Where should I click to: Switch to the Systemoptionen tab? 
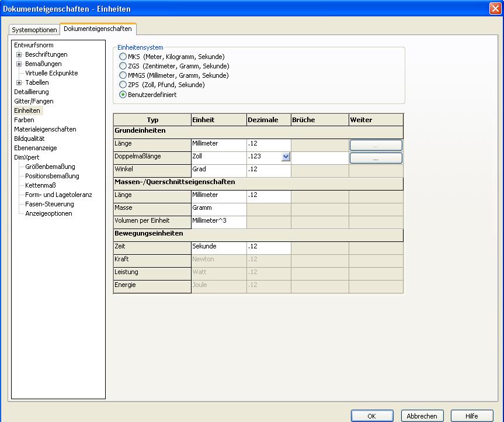(x=34, y=30)
